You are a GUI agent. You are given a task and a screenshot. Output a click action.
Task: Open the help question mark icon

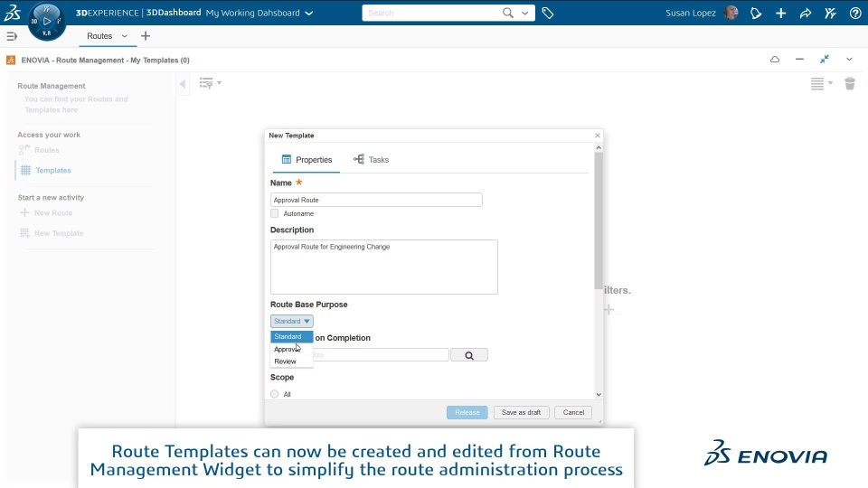tap(855, 13)
